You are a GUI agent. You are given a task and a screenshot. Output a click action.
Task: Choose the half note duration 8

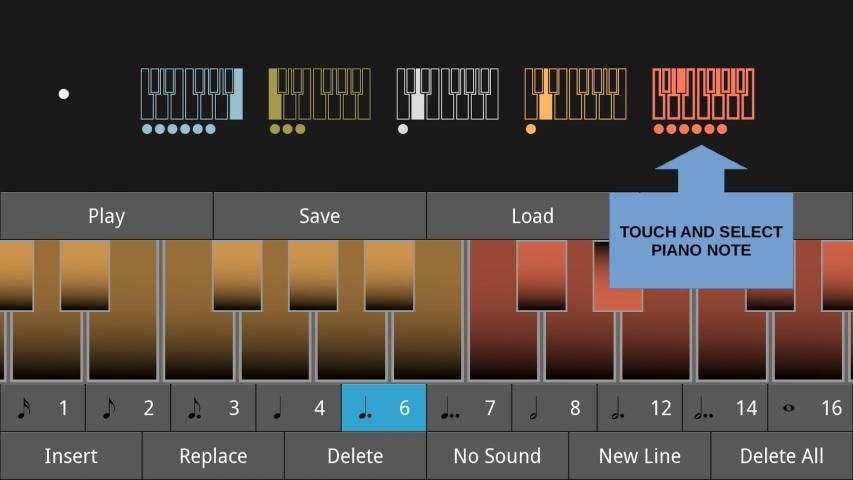(554, 408)
